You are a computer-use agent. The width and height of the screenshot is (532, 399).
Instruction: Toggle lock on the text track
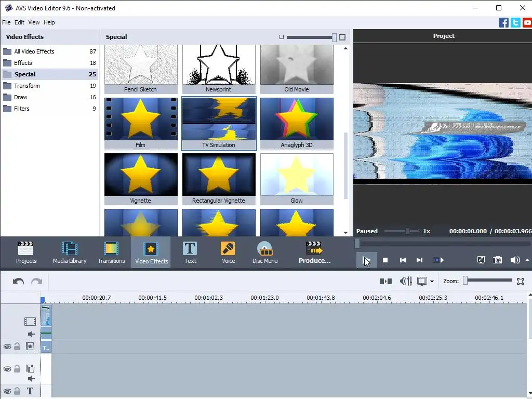17,391
